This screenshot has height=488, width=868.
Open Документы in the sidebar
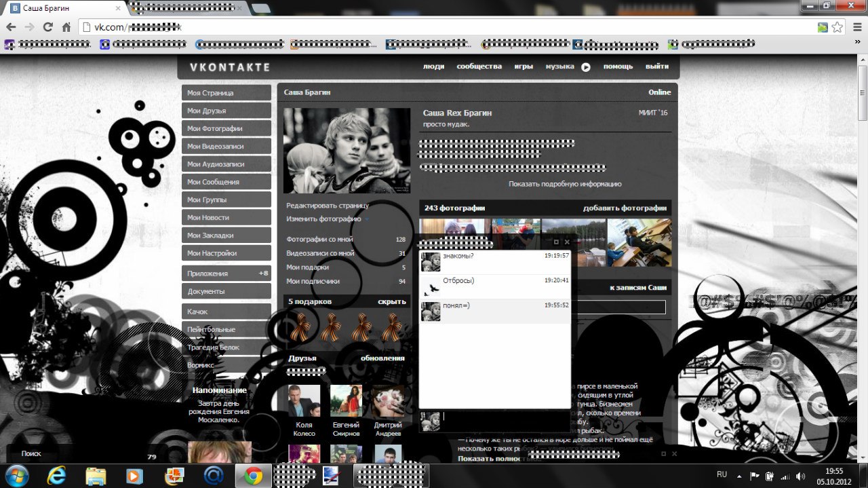226,291
